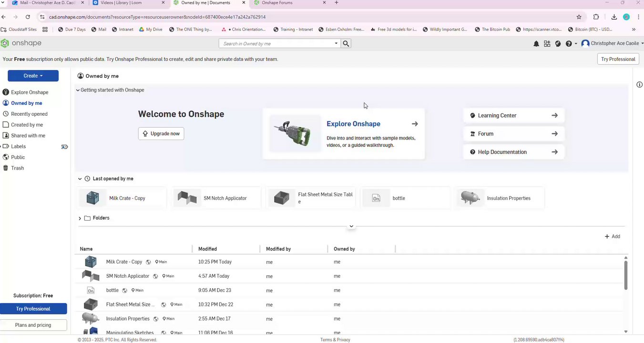Open the Learning Center link

click(x=513, y=115)
